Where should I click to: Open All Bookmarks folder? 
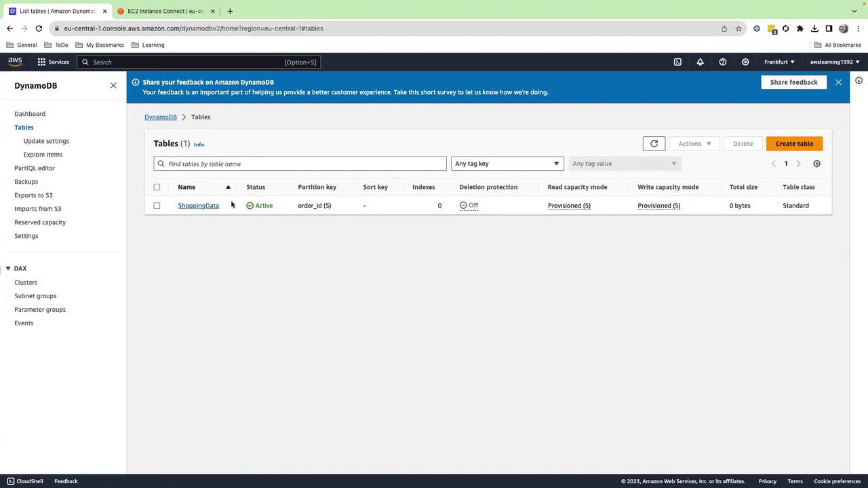837,45
